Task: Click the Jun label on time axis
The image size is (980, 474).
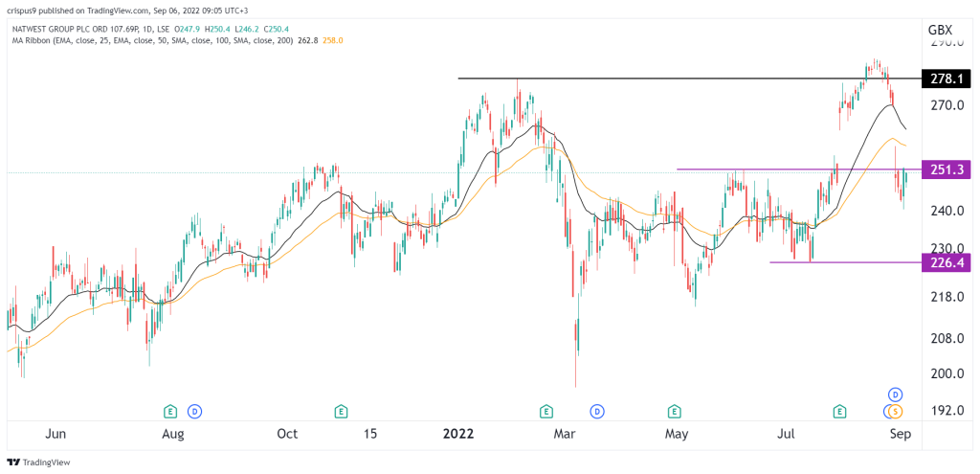Action: click(x=56, y=434)
